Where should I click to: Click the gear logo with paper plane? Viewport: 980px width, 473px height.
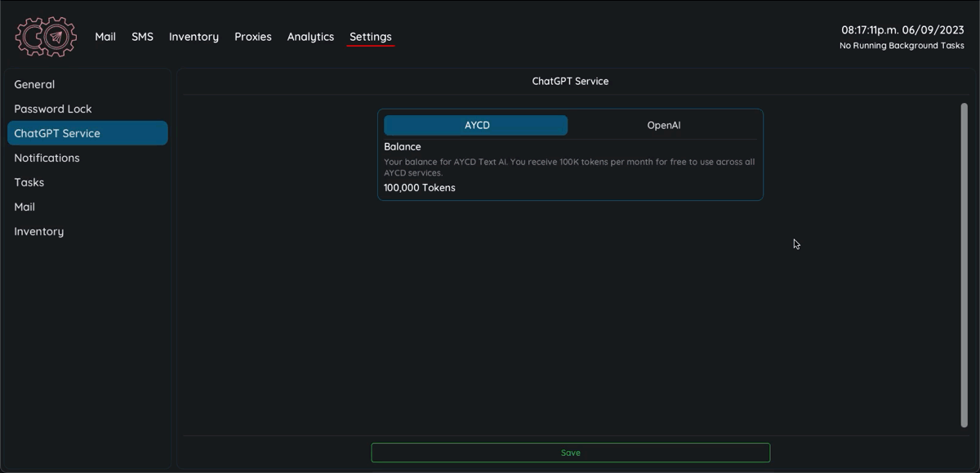click(46, 37)
